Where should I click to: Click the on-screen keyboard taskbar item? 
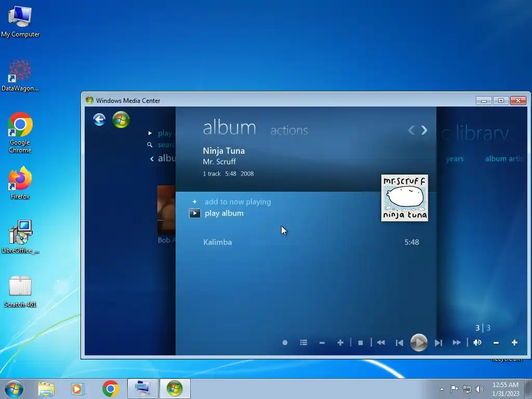point(142,389)
